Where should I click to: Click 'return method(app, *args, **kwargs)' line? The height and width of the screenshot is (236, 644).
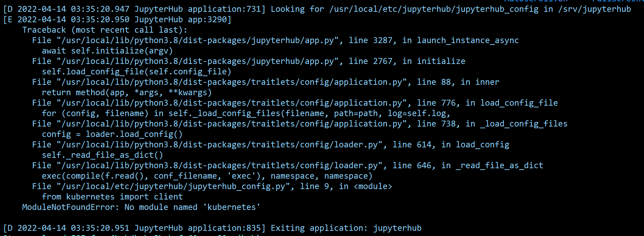click(x=127, y=92)
